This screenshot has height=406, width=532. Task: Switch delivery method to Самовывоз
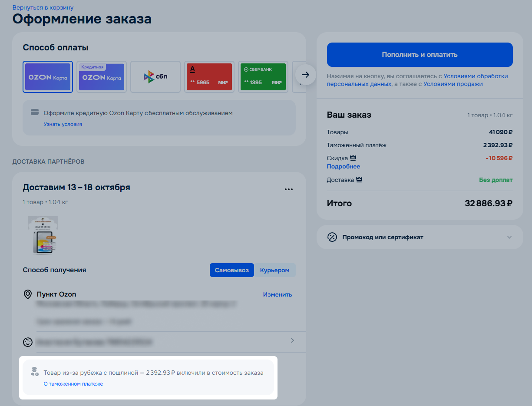(231, 270)
